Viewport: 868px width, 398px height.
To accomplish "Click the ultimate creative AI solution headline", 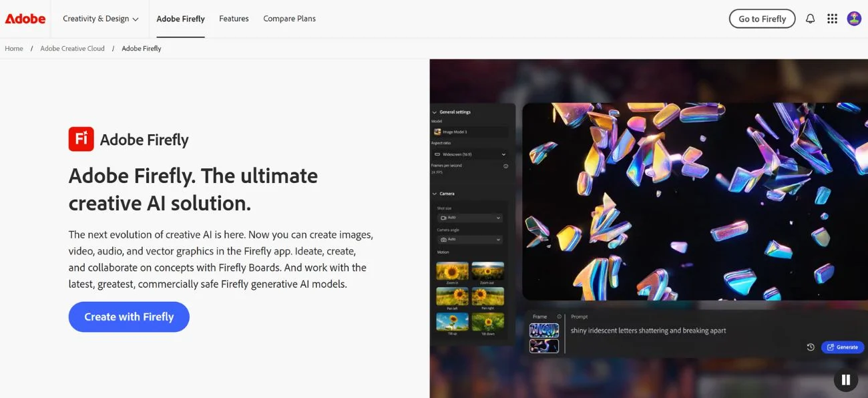I will point(193,189).
